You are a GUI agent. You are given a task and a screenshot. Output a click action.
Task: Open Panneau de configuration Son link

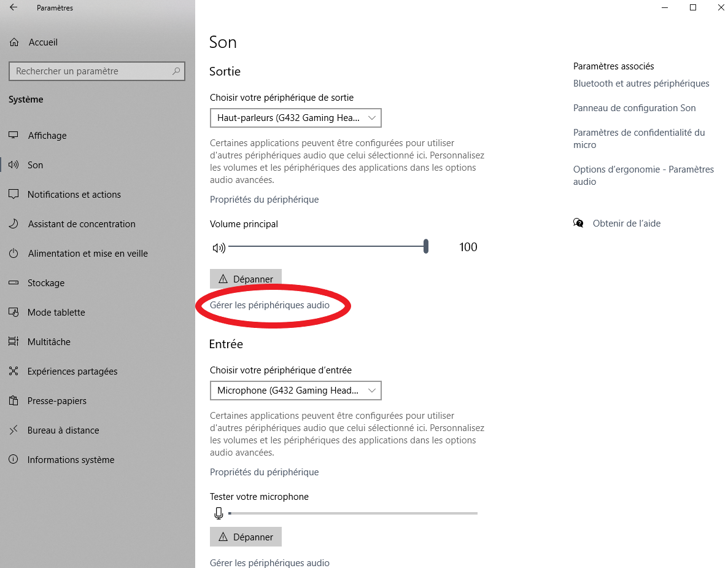coord(634,108)
